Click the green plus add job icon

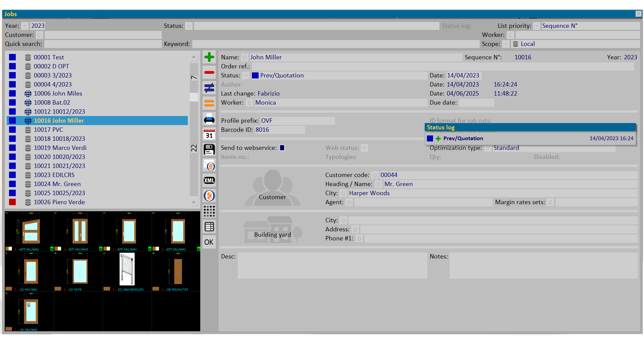point(209,57)
